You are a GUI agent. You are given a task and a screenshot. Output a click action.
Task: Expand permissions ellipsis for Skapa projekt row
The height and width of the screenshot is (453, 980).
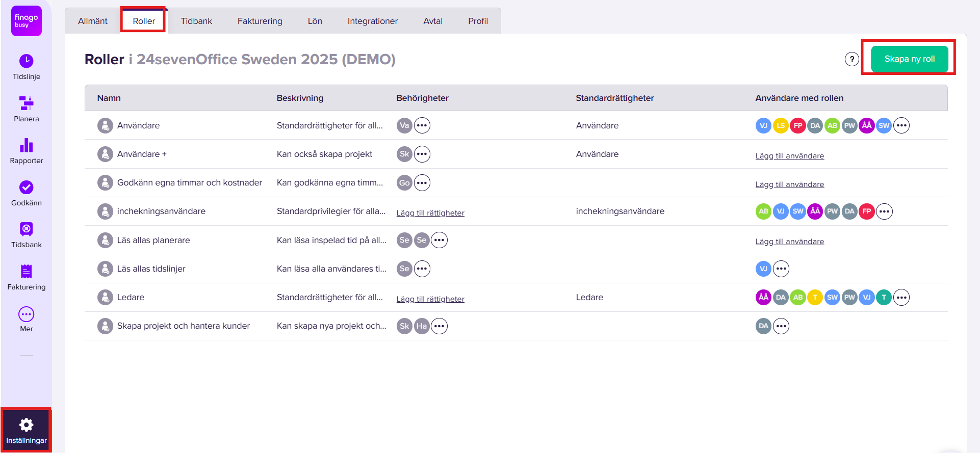click(x=439, y=326)
